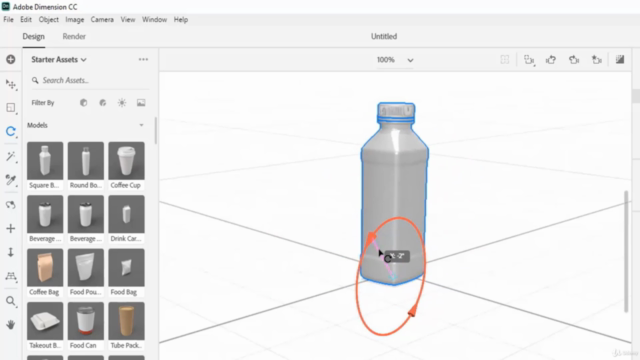The image size is (640, 360).
Task: Filter assets by lights
Action: (122, 103)
